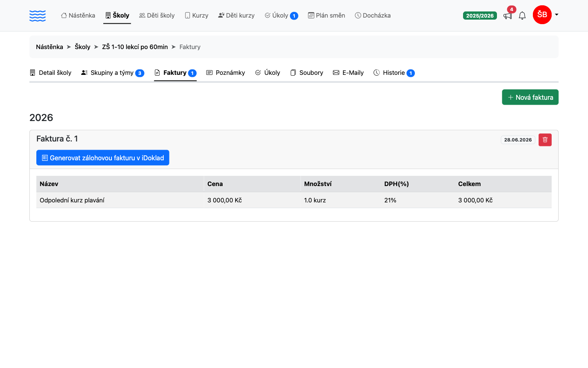Switch to E-Maily tab
Viewport: 588px width, 368px height.
tap(348, 73)
